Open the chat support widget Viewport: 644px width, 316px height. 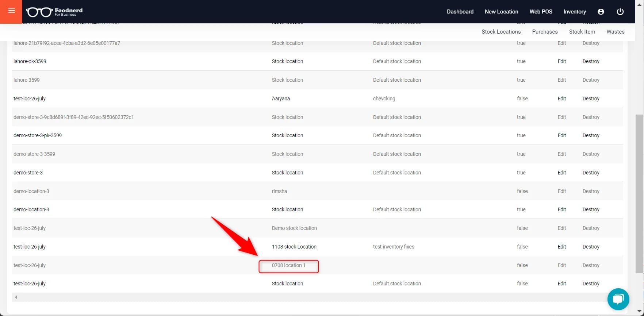pos(618,299)
